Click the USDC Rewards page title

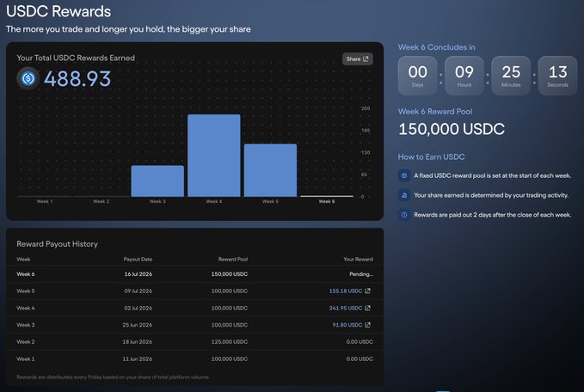pos(58,11)
